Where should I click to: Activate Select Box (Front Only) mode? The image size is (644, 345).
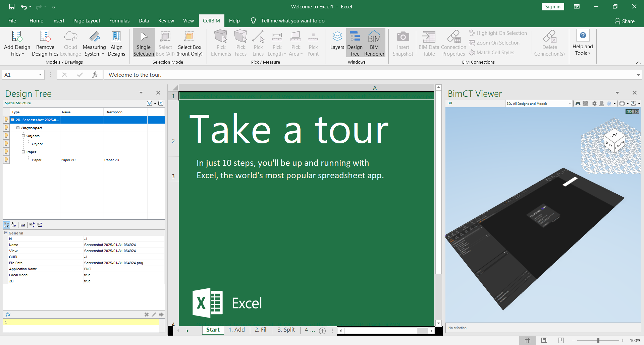(190, 43)
